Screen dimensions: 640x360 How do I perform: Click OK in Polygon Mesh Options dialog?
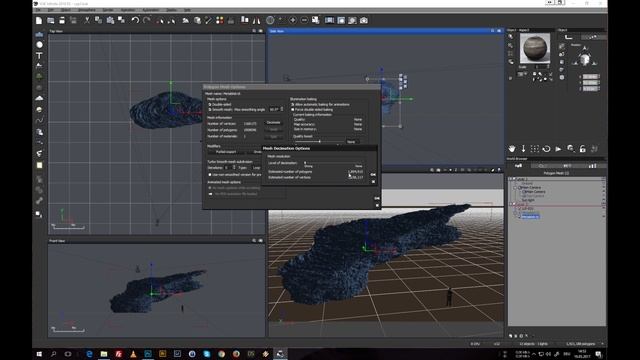pos(377,199)
